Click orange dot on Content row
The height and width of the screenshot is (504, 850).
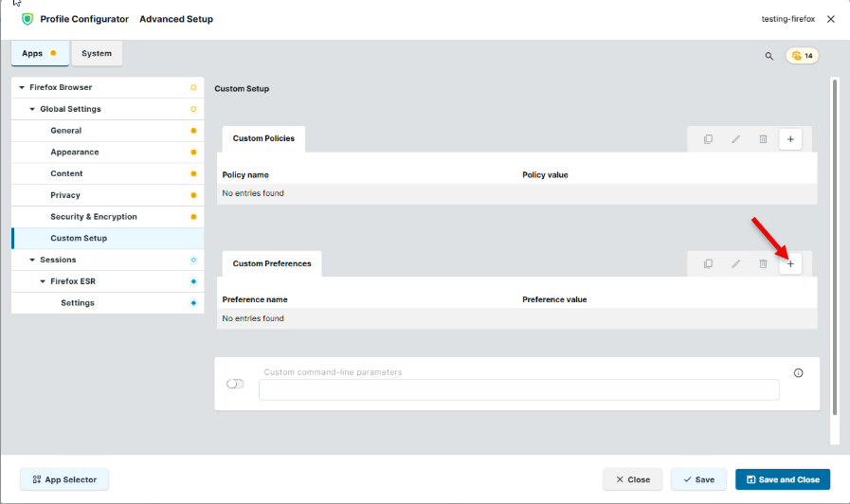click(193, 174)
